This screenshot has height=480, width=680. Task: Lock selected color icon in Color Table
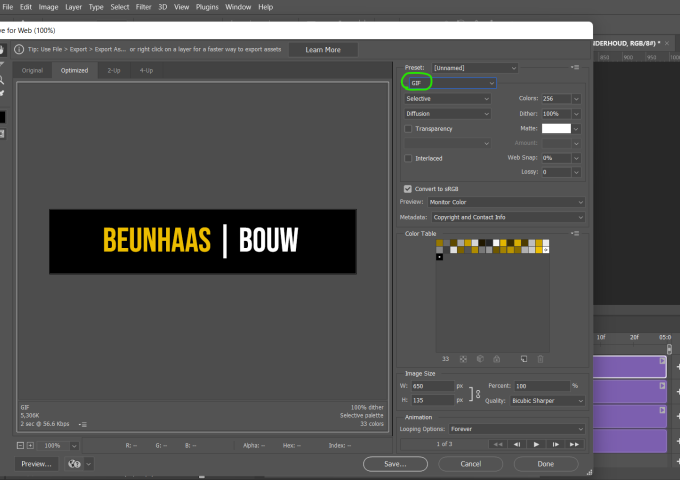pyautogui.click(x=497, y=359)
